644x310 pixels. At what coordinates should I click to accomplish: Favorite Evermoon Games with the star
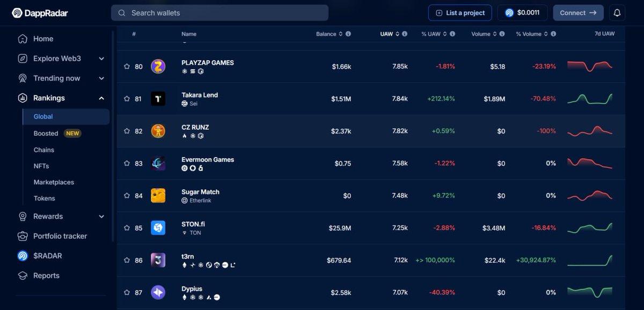point(127,163)
